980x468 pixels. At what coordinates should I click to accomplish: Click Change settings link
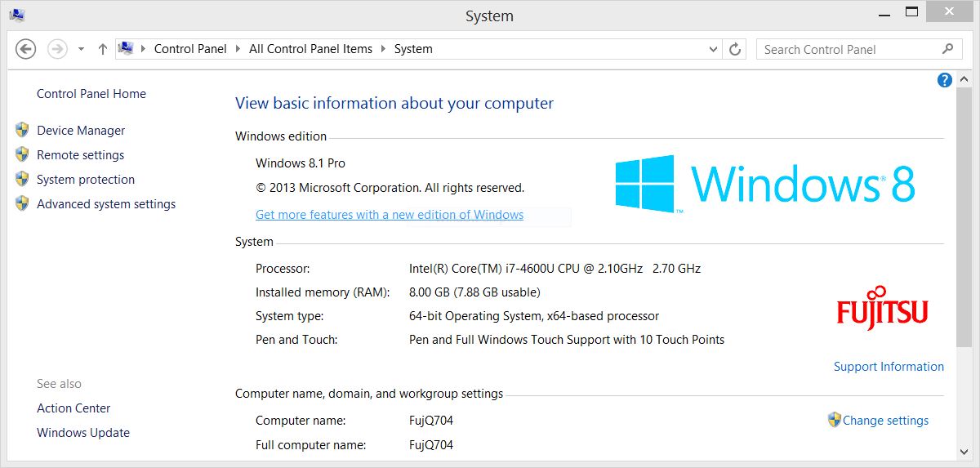coord(885,421)
